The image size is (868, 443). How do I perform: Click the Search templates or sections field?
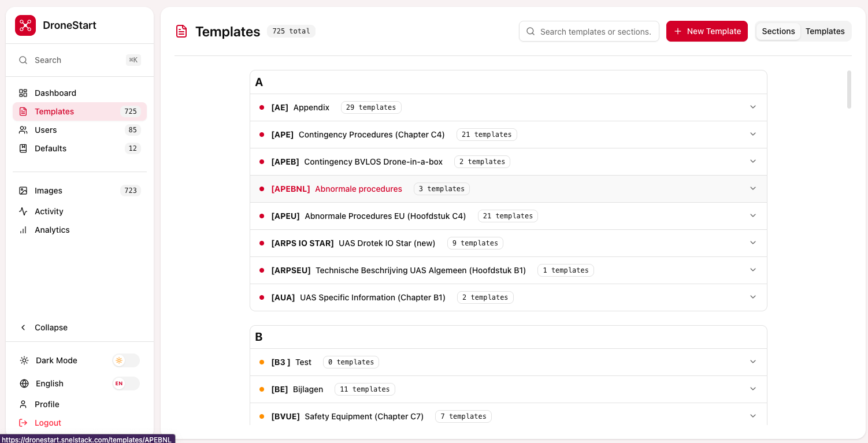tap(595, 32)
